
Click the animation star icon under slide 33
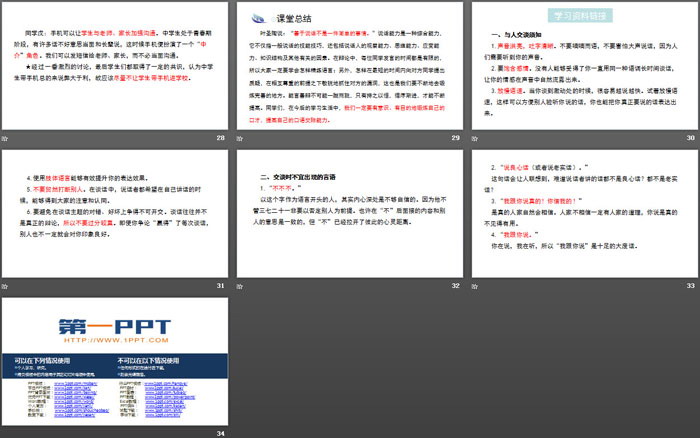474,287
